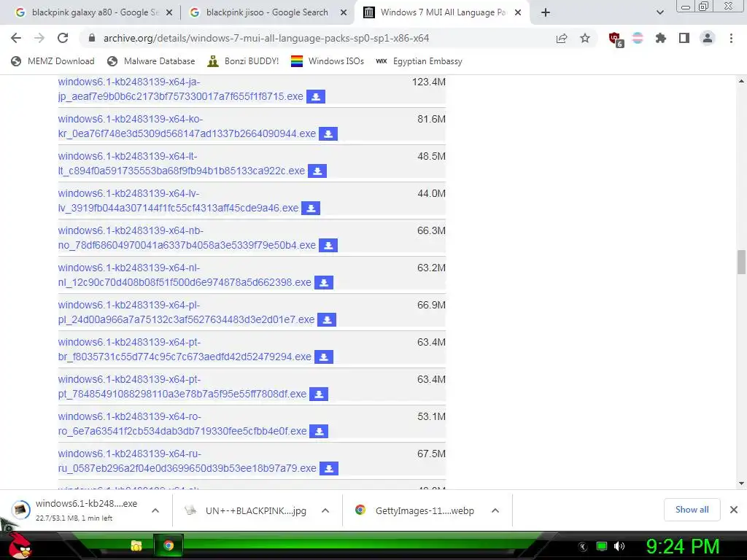Open the Angry Birds start button
747x560 pixels.
(x=19, y=545)
